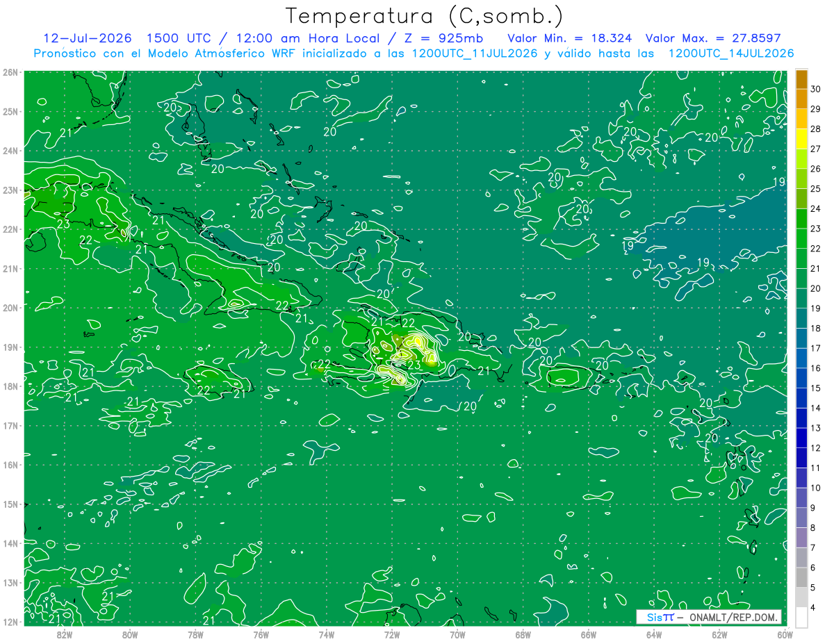The width and height of the screenshot is (834, 644).
Task: Click the 13N latitude axis label
Action: tap(10, 582)
